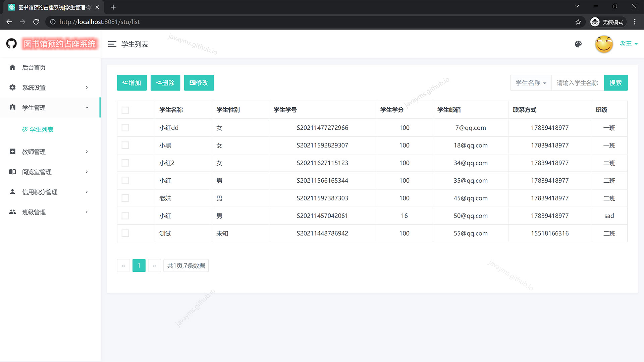Click the smiley user avatar
The width and height of the screenshot is (644, 362).
[x=604, y=44]
